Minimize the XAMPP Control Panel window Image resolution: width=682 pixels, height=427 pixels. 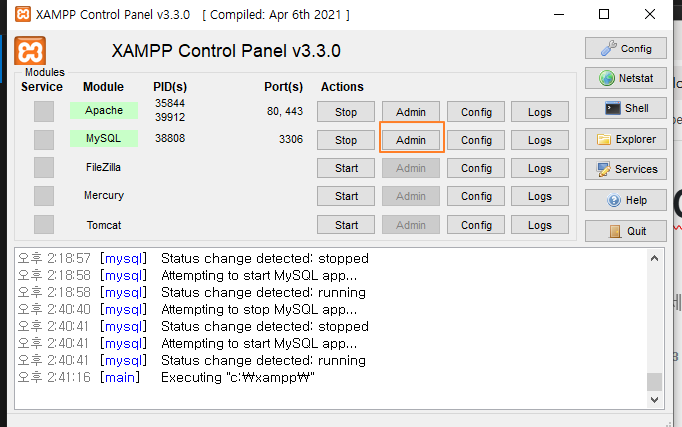[559, 14]
